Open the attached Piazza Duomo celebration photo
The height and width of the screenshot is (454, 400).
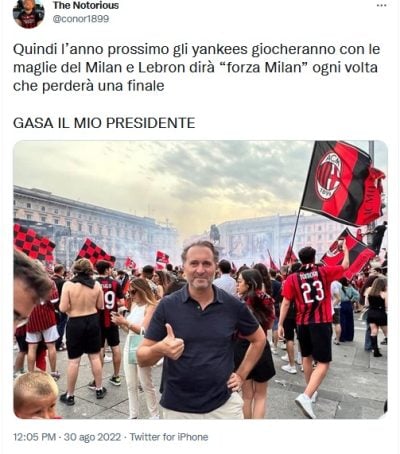point(200,280)
